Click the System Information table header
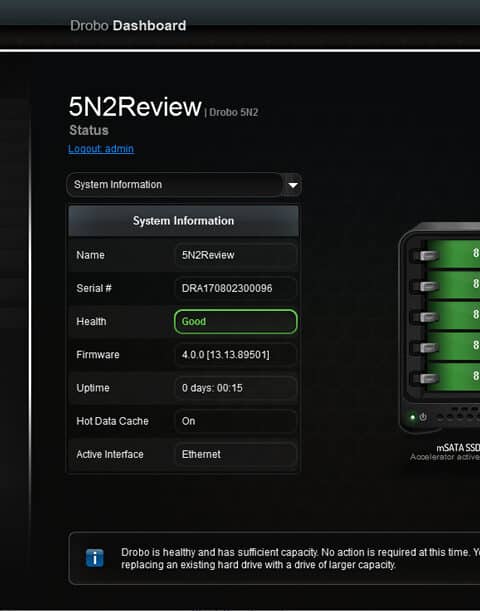 coord(184,221)
